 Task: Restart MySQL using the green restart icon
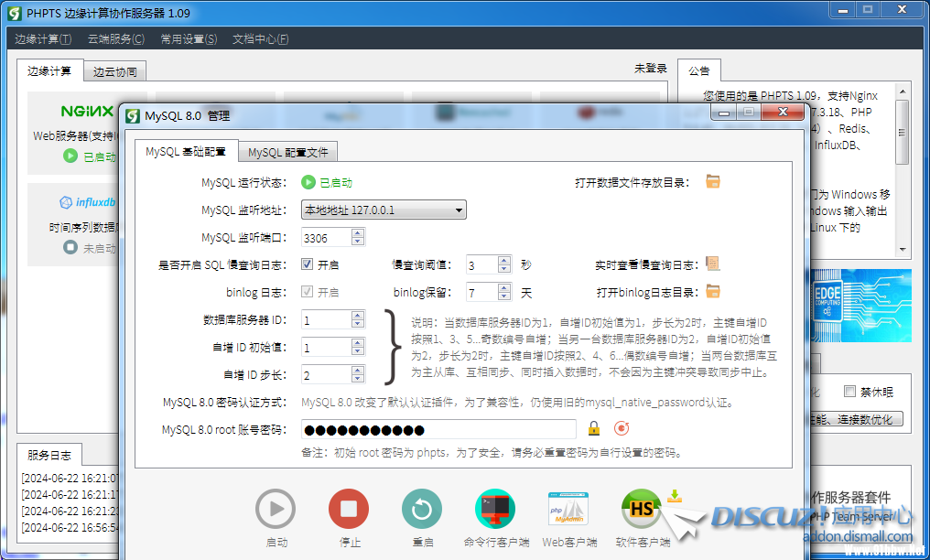click(x=422, y=509)
